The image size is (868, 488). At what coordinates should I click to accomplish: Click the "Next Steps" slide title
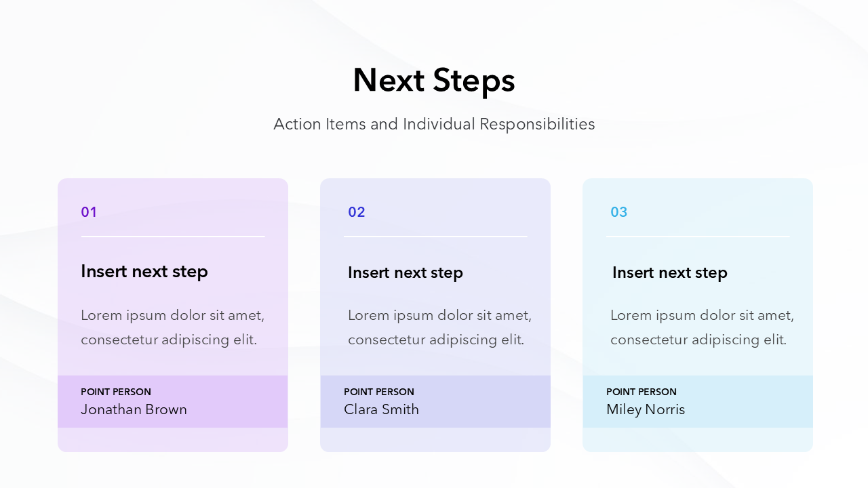tap(434, 80)
